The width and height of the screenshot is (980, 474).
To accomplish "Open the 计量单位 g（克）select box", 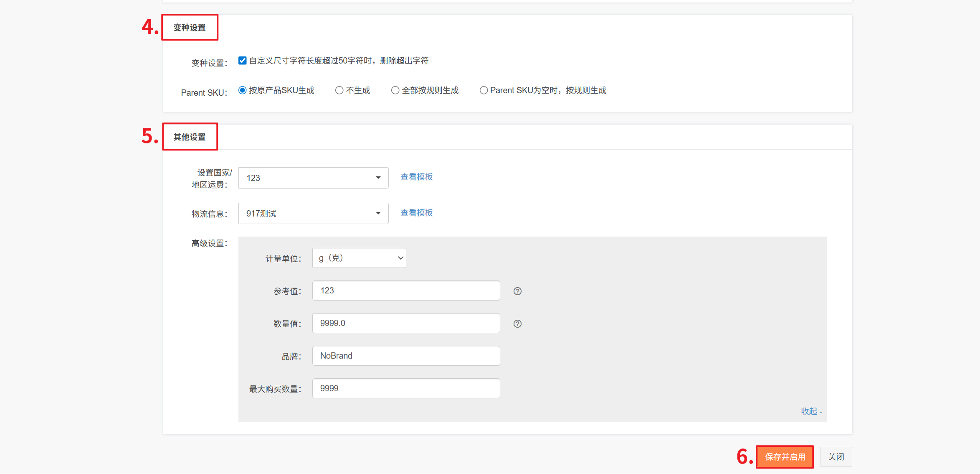I will coord(359,258).
